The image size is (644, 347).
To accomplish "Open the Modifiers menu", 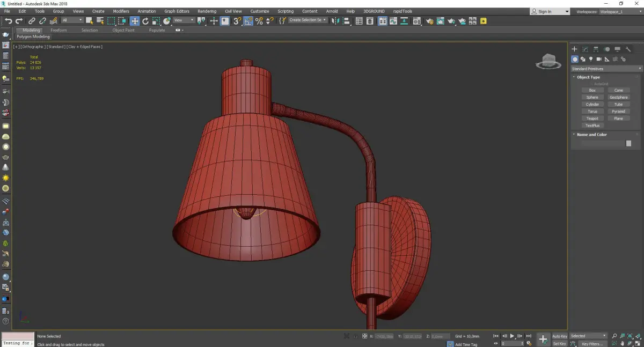I will pyautogui.click(x=121, y=11).
